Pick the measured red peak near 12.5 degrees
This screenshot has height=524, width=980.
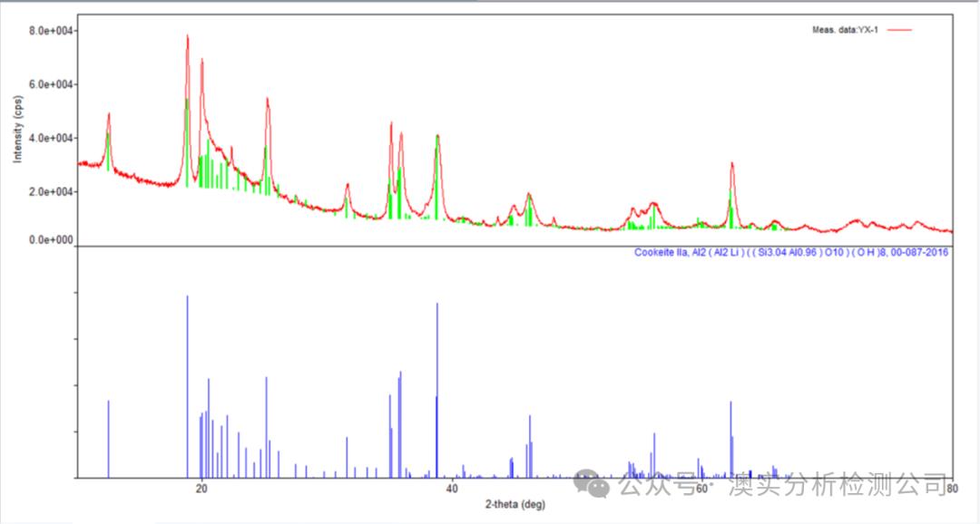[x=109, y=115]
